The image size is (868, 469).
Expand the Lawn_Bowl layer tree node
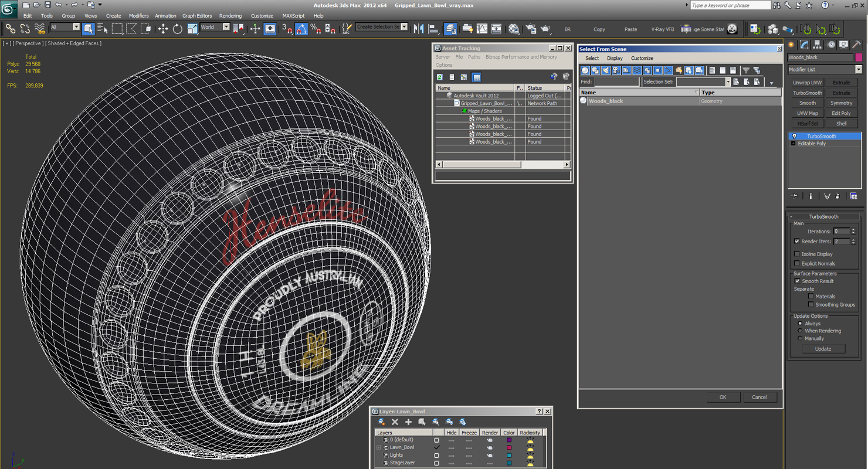378,447
